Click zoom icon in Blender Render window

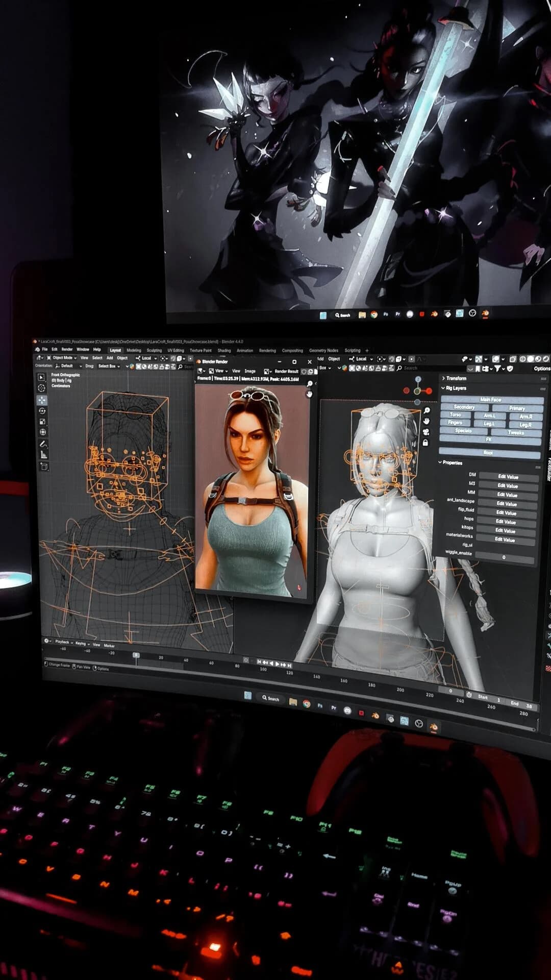pos(310,384)
